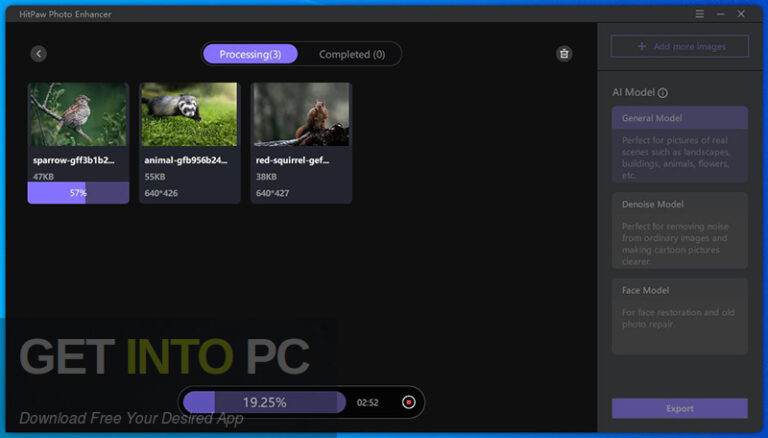Click the sparrow 57% progress bar
This screenshot has height=438, width=768.
78,193
